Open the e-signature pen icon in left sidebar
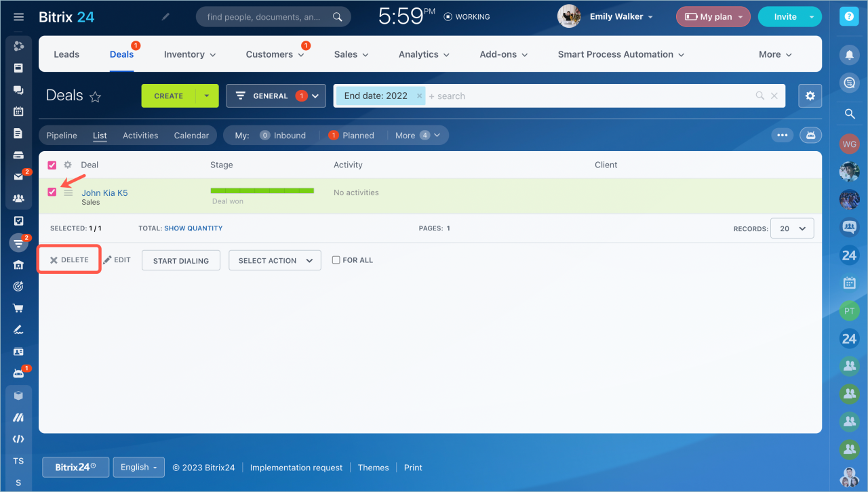868x492 pixels. (18, 330)
